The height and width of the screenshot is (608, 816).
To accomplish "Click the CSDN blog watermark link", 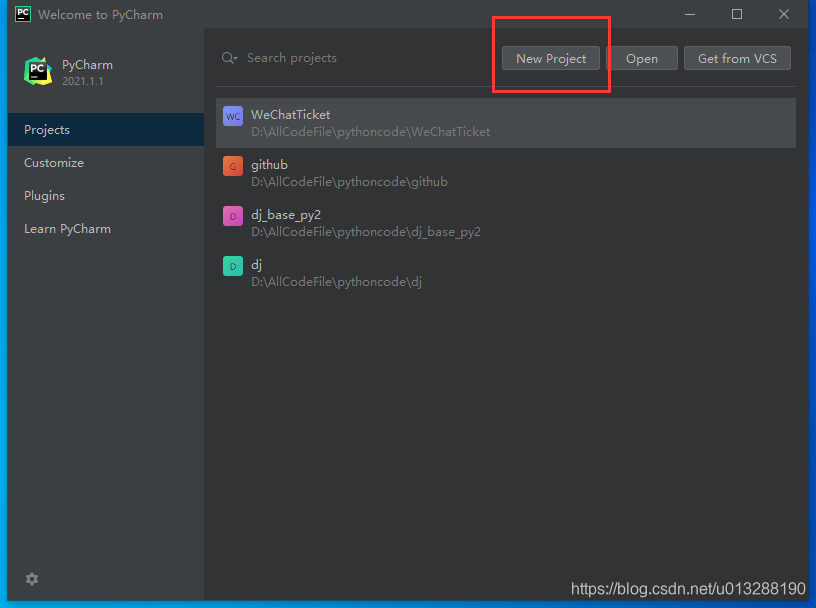I will [x=688, y=589].
